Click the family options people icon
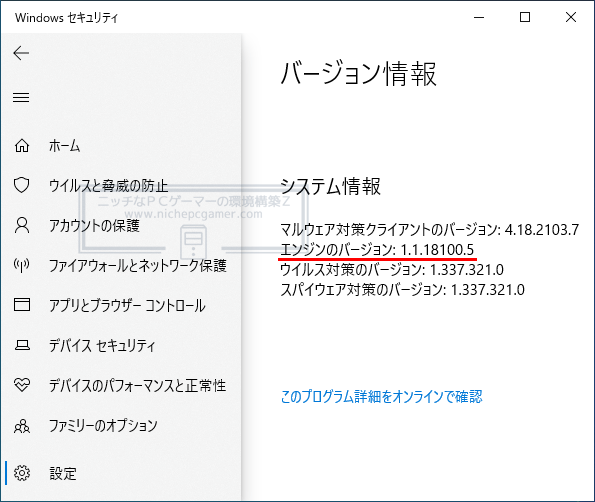Viewport: 595px width, 502px height. click(22, 426)
